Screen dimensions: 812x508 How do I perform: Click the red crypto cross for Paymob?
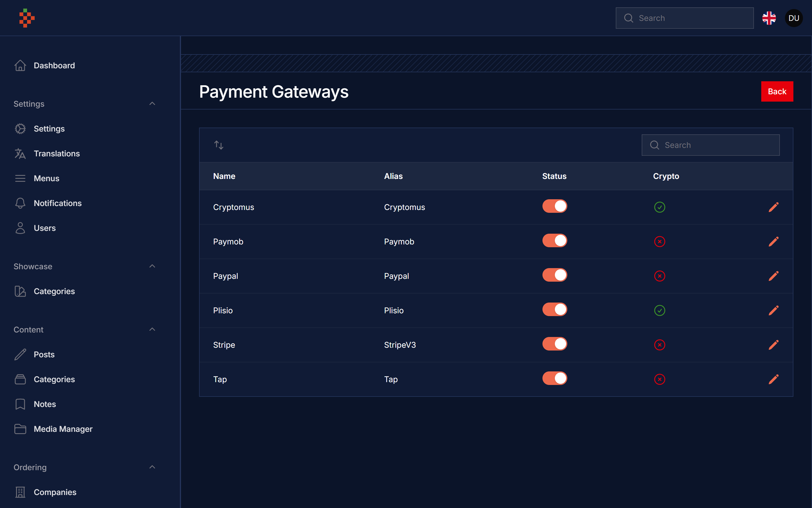(x=659, y=242)
